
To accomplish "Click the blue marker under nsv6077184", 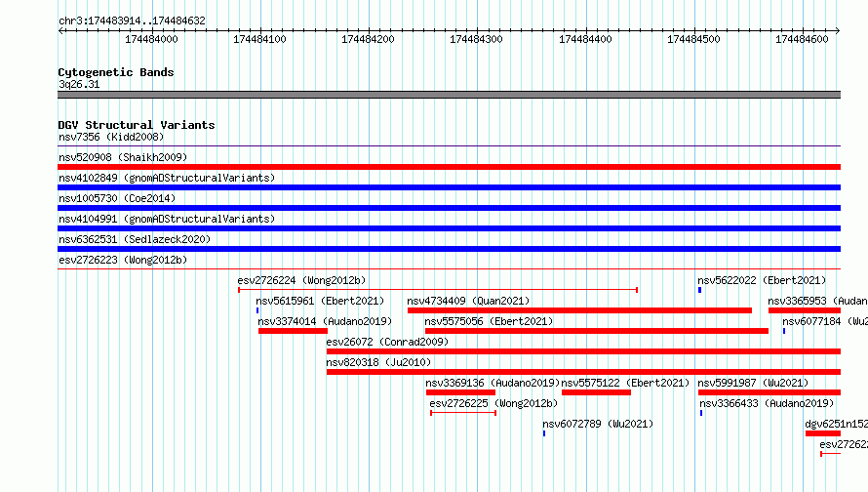I will pos(784,331).
